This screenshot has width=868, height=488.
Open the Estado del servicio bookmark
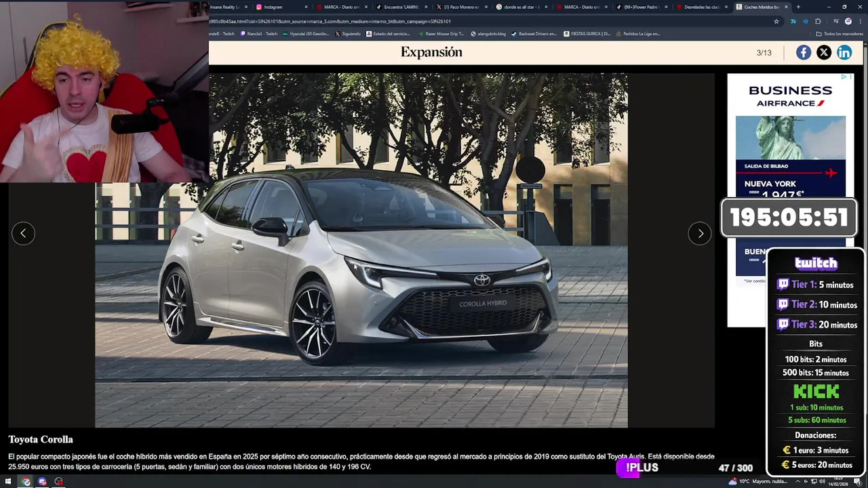click(388, 33)
